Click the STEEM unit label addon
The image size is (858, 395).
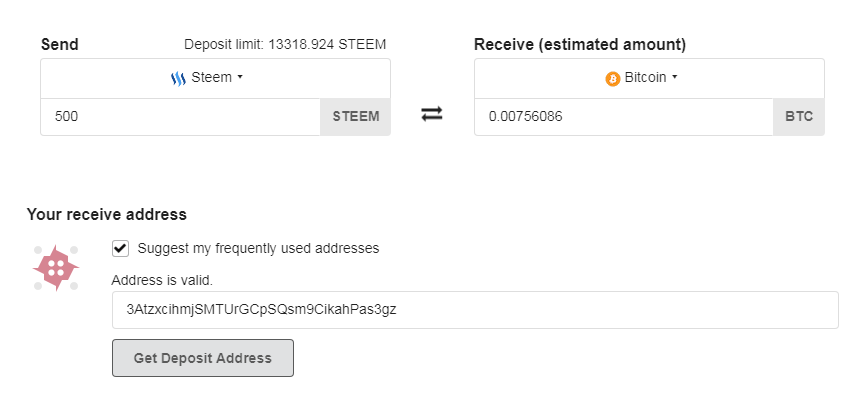(356, 117)
